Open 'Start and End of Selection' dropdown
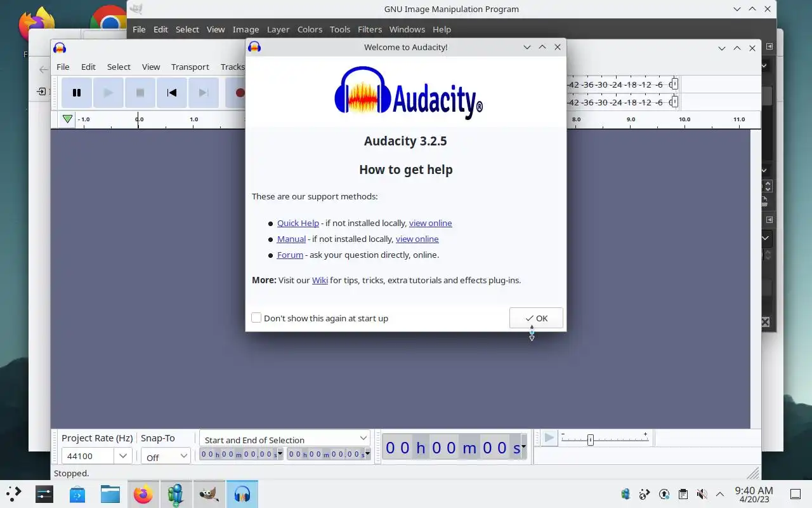The width and height of the screenshot is (812, 508). (x=285, y=439)
